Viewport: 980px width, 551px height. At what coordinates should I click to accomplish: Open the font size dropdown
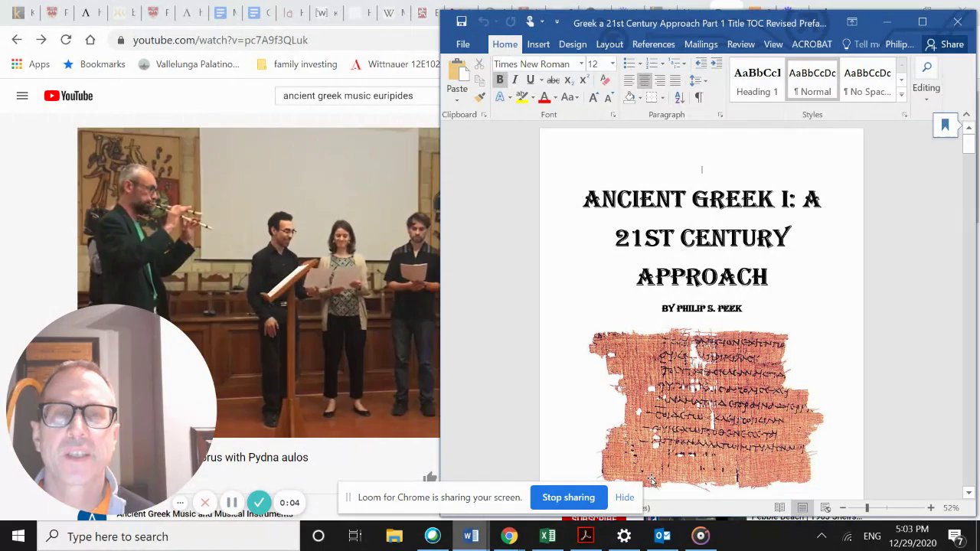(x=612, y=64)
